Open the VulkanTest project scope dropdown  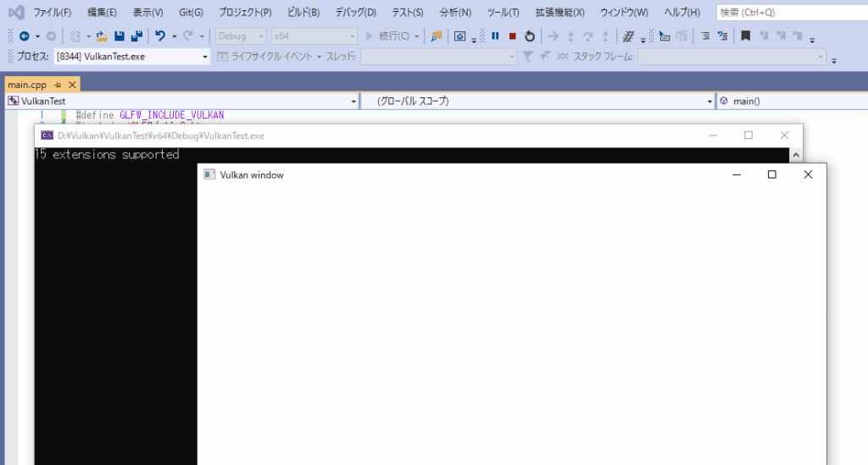click(x=182, y=101)
